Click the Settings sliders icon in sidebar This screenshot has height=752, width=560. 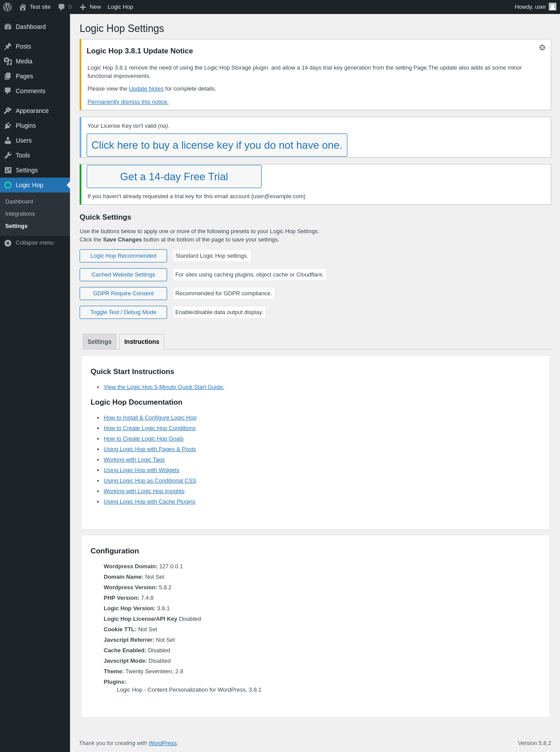click(8, 170)
